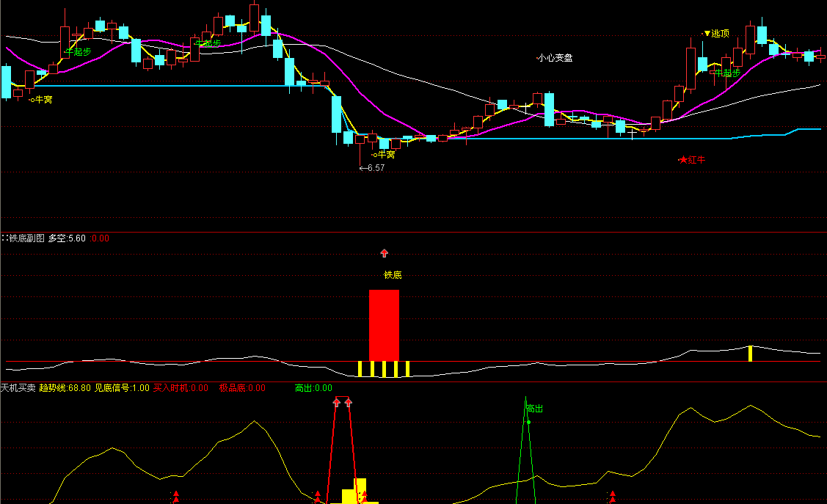Select the tall red 铁底 signal bar
Viewport: 827px width, 504px height.
[384, 325]
